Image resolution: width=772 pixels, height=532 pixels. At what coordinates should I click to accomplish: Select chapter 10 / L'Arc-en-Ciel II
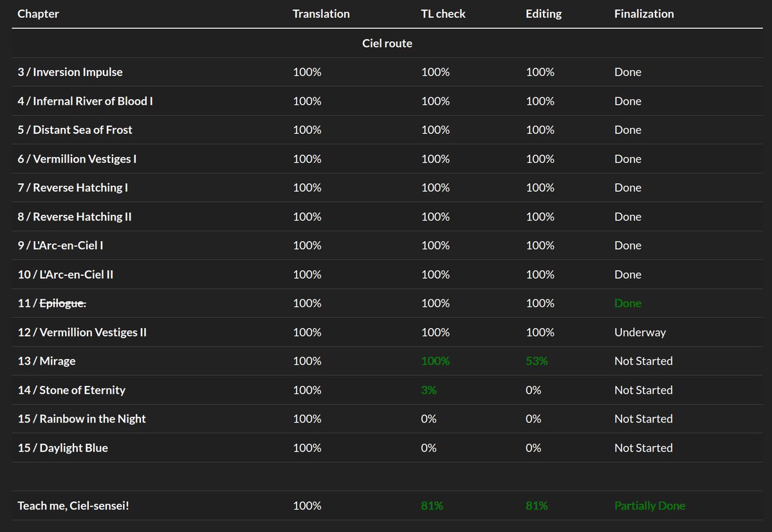click(66, 275)
